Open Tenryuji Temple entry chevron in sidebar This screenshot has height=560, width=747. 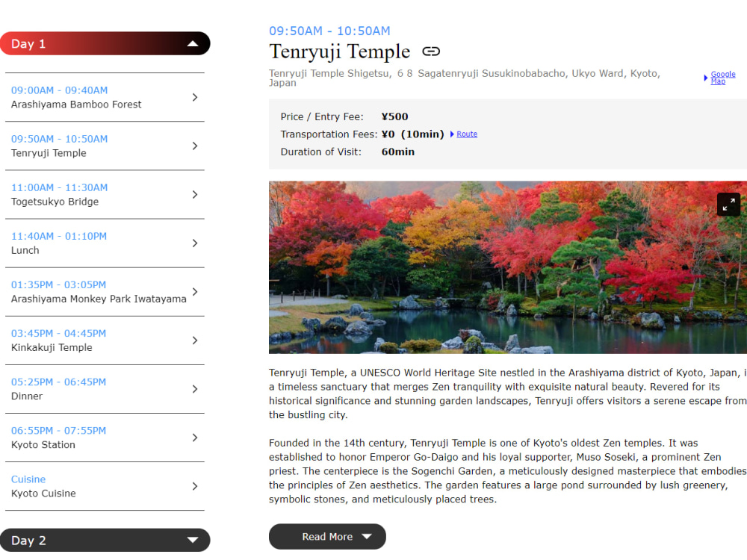click(194, 146)
